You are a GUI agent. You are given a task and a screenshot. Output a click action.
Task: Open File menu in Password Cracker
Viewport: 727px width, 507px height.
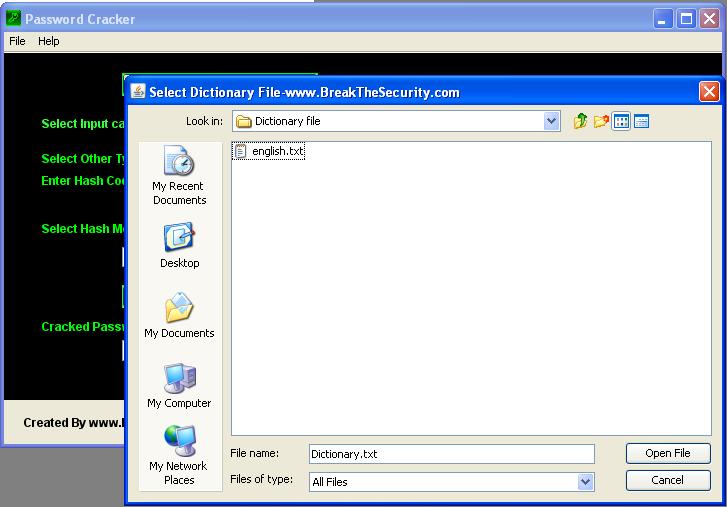pos(17,41)
